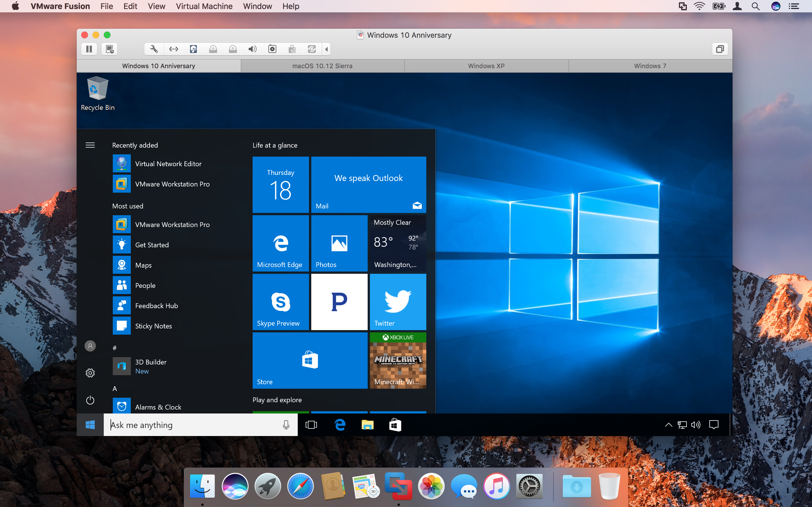
Task: Toggle the VMware CD/DVD settings icon
Action: pos(213,49)
